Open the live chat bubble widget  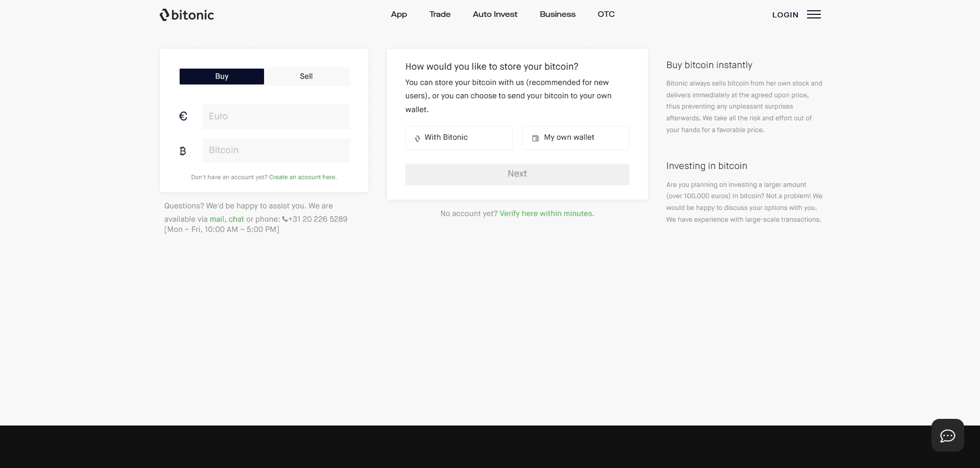pos(947,435)
